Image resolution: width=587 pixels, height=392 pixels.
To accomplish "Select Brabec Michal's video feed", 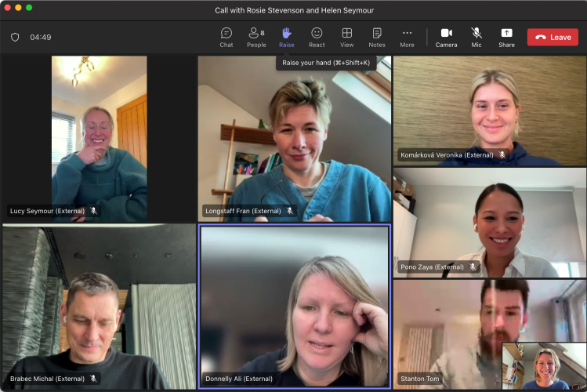I will pos(98,306).
